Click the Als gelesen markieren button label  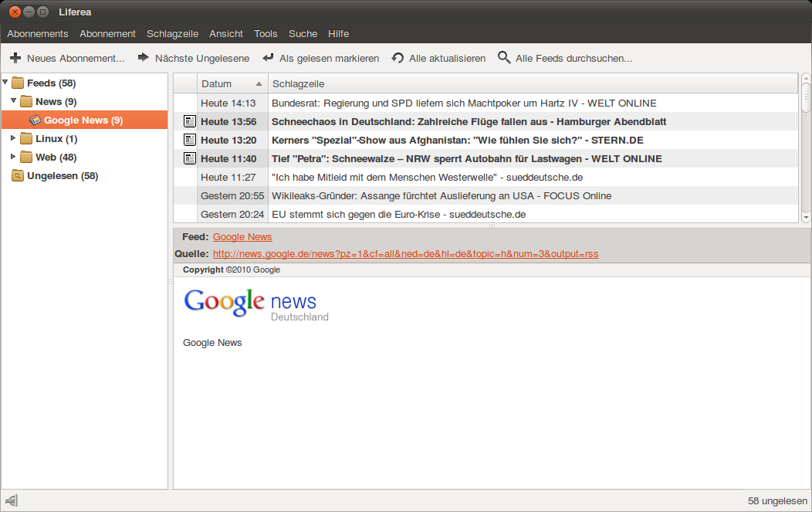tap(329, 59)
